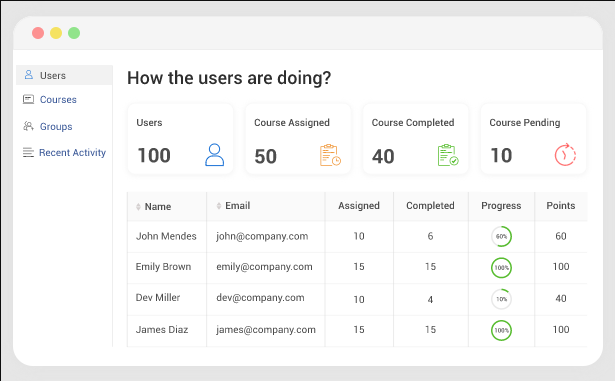Click the name James Diaz
The height and width of the screenshot is (381, 615).
click(x=162, y=330)
